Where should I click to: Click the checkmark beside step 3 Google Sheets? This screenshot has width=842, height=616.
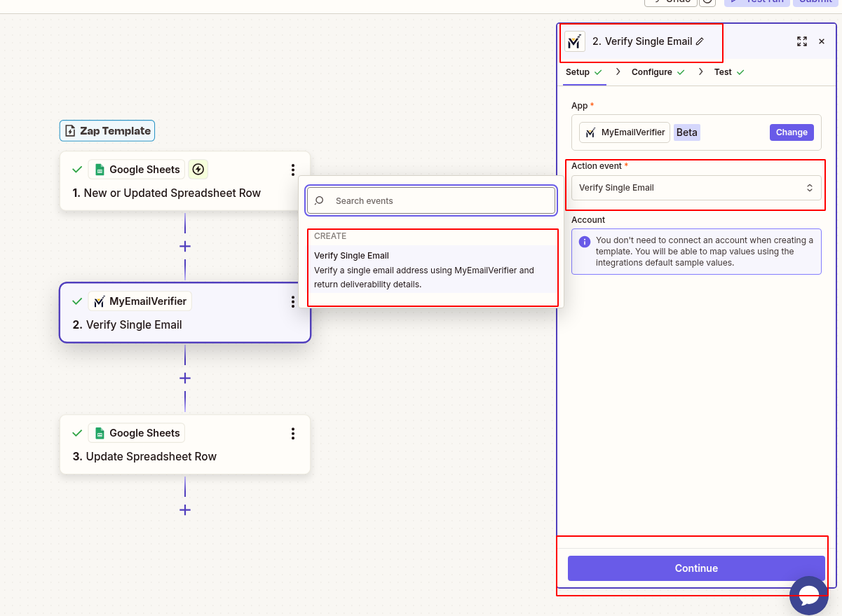(77, 432)
